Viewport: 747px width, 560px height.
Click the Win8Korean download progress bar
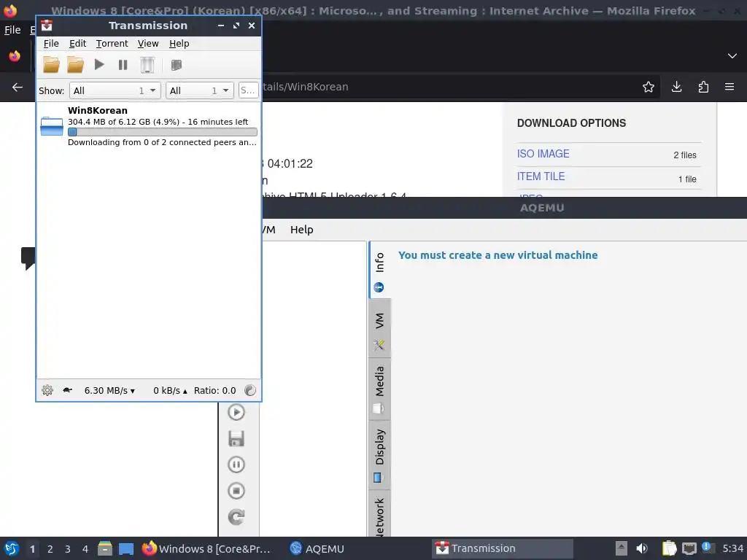pos(163,132)
